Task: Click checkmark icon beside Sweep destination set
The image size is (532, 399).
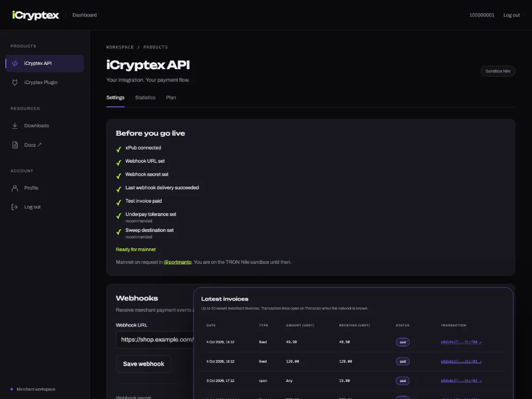Action: coord(119,232)
